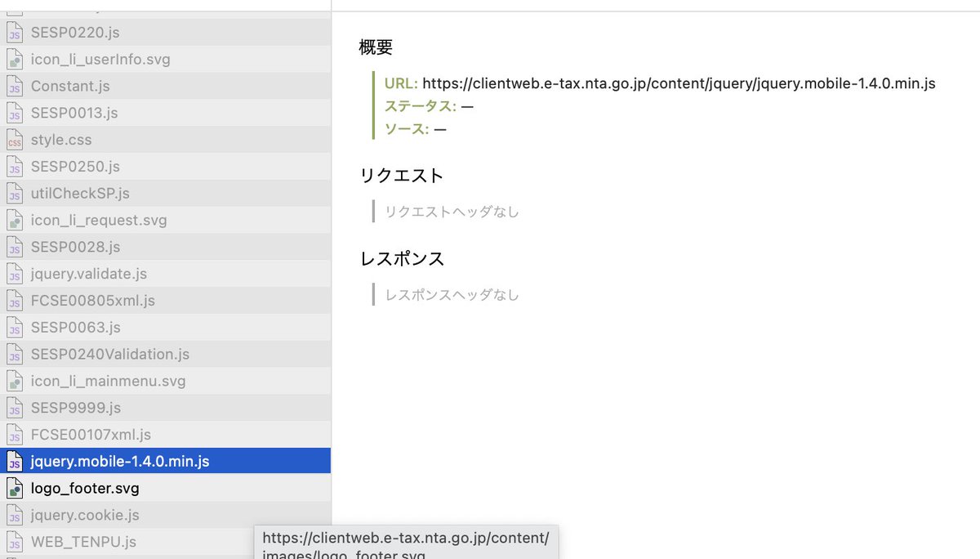Click the JS icon beside utilCheckSP.js
This screenshot has height=559, width=980.
click(14, 194)
